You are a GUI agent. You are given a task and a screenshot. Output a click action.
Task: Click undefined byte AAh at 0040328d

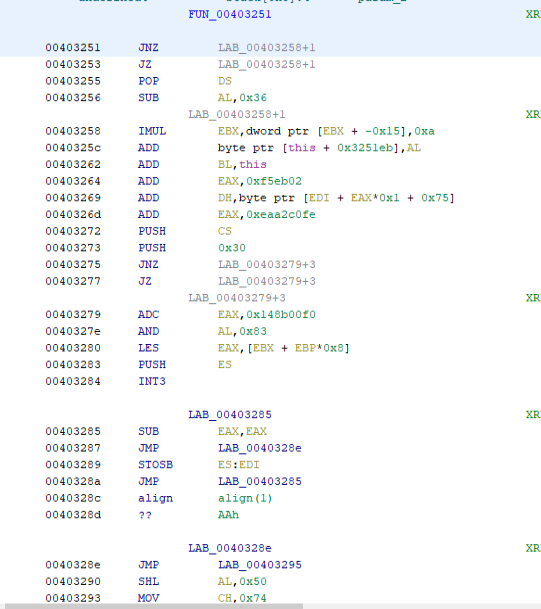click(228, 515)
